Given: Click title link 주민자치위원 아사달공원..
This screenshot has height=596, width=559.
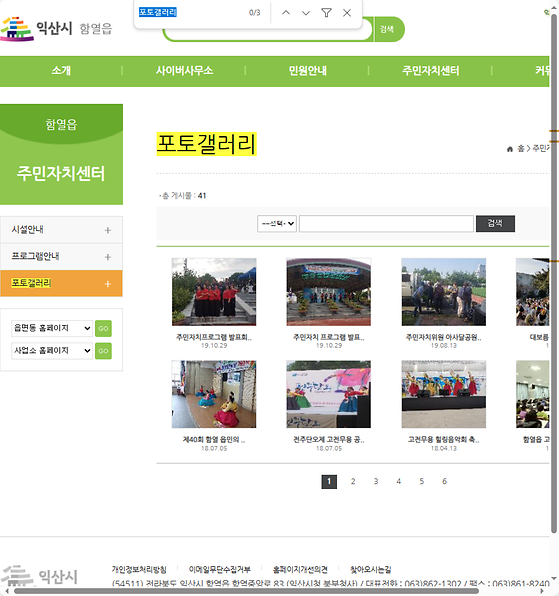Looking at the screenshot, I should [443, 337].
